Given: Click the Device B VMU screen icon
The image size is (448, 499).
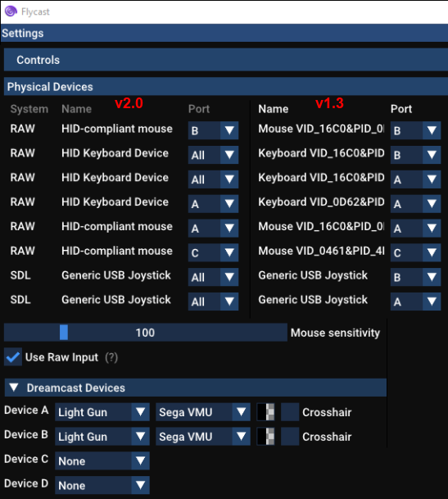Looking at the screenshot, I should point(265,437).
